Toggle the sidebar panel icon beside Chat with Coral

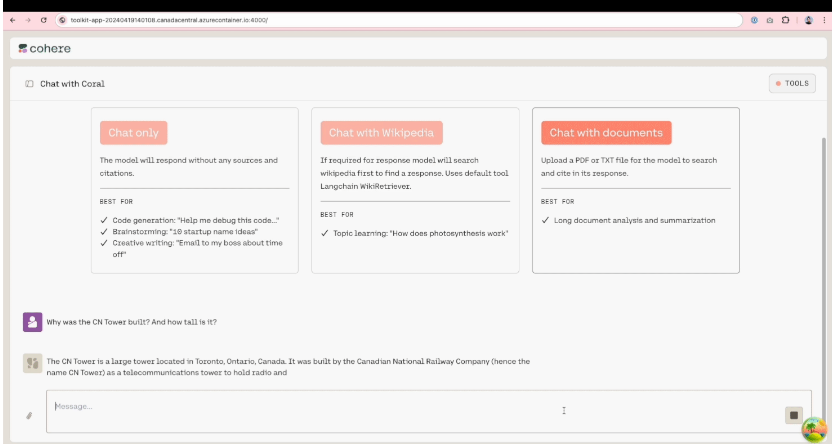(29, 84)
